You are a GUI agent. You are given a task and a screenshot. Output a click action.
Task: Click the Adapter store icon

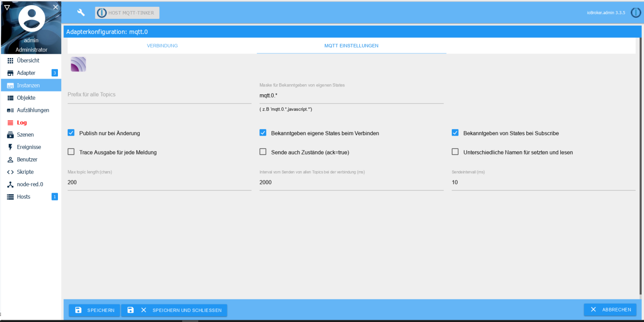11,73
